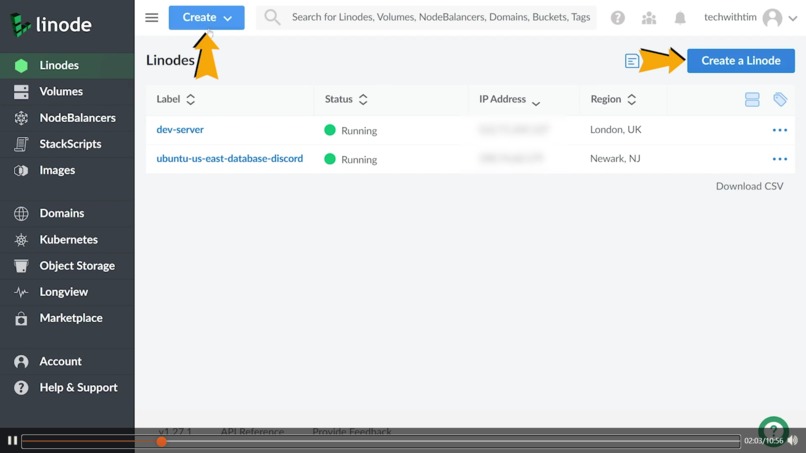Open the community icon in header
Image resolution: width=806 pixels, height=453 pixels.
pyautogui.click(x=649, y=18)
